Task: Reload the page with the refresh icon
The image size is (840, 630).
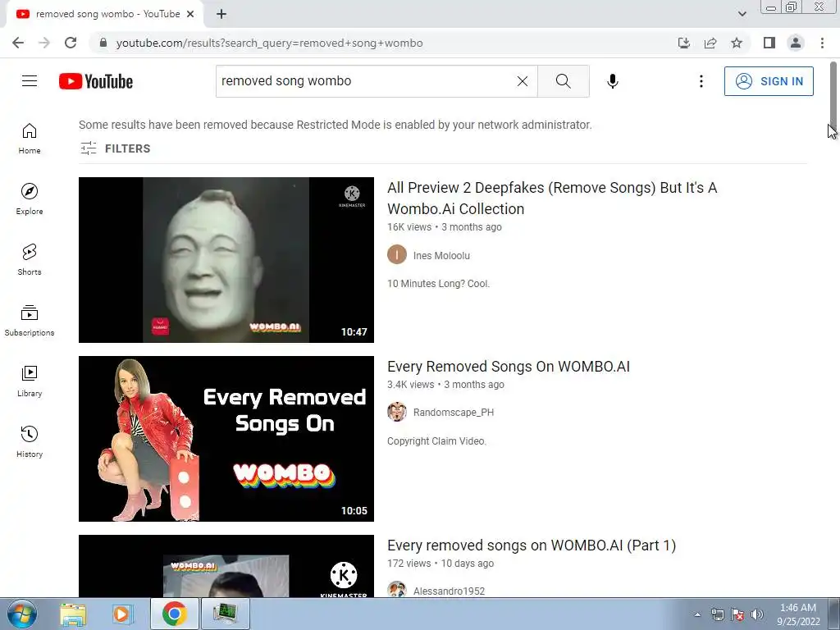Action: 71,43
